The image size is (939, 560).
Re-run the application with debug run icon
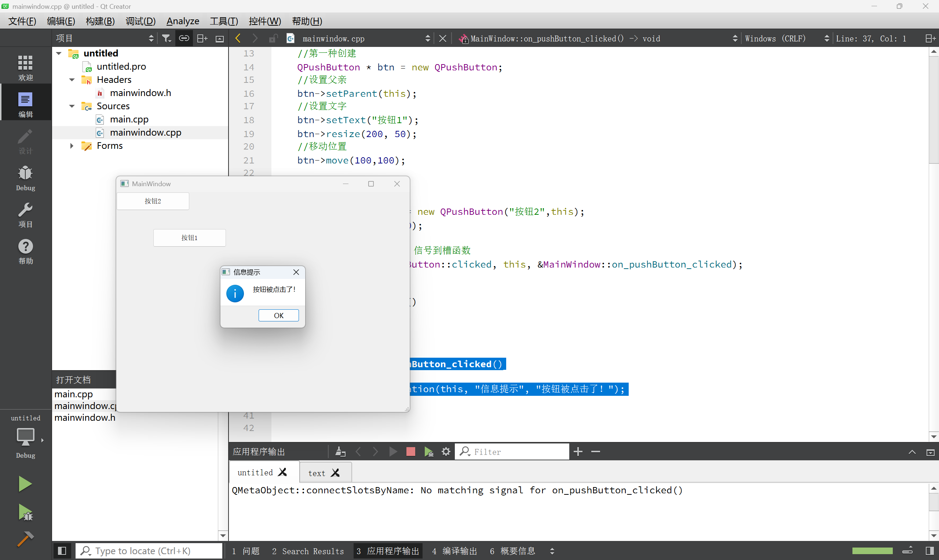pyautogui.click(x=428, y=452)
